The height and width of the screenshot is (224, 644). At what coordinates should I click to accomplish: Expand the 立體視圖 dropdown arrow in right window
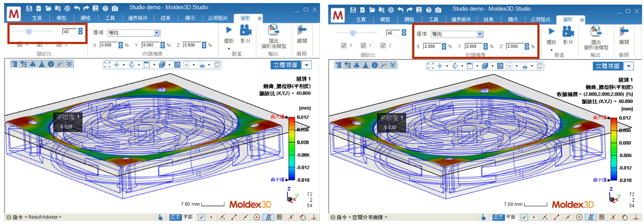629,66
